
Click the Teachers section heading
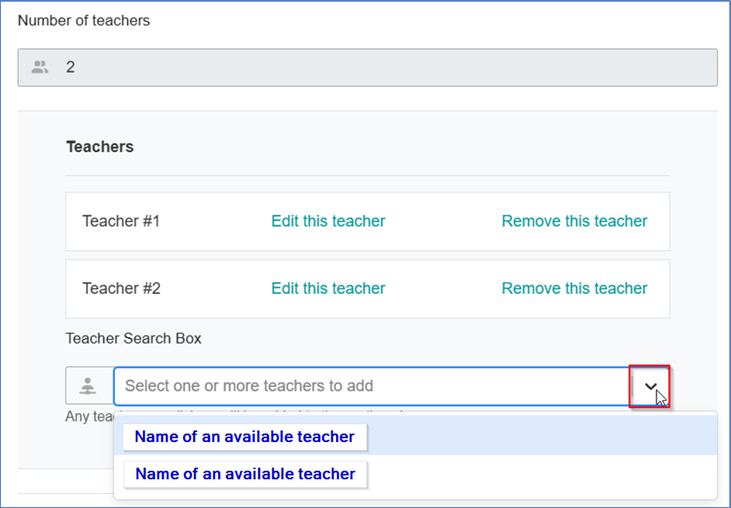pos(100,147)
